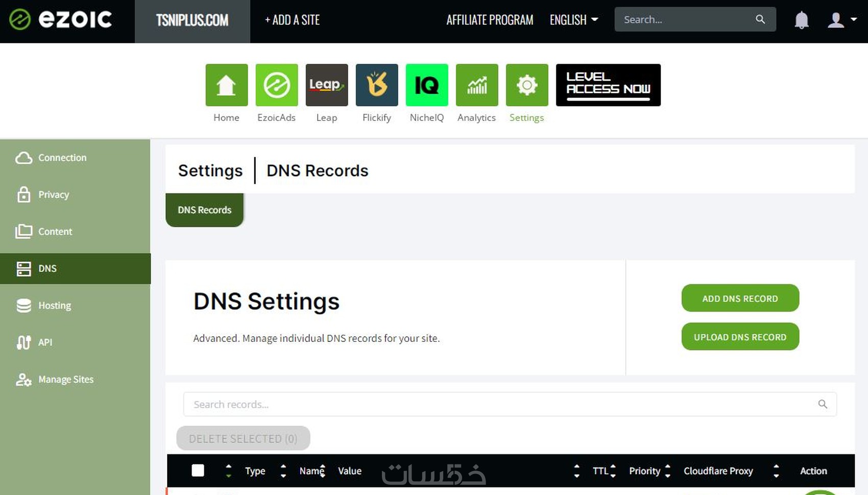Open the Affiliate Program link
The image size is (868, 495).
pyautogui.click(x=490, y=20)
